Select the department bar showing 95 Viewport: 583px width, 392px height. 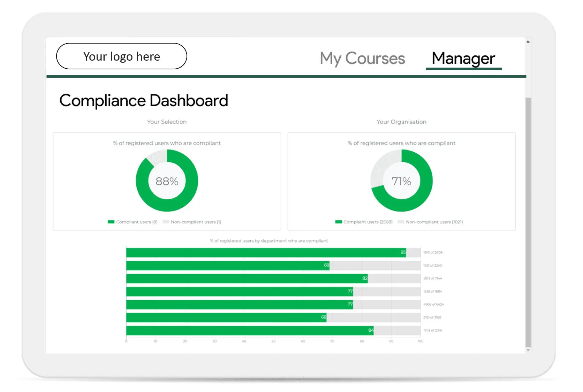pos(266,253)
